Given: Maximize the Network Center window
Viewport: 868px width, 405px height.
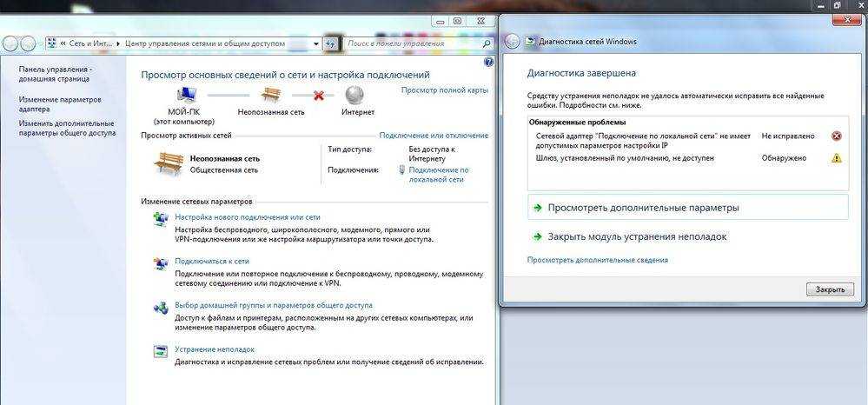Looking at the screenshot, I should click(x=457, y=21).
